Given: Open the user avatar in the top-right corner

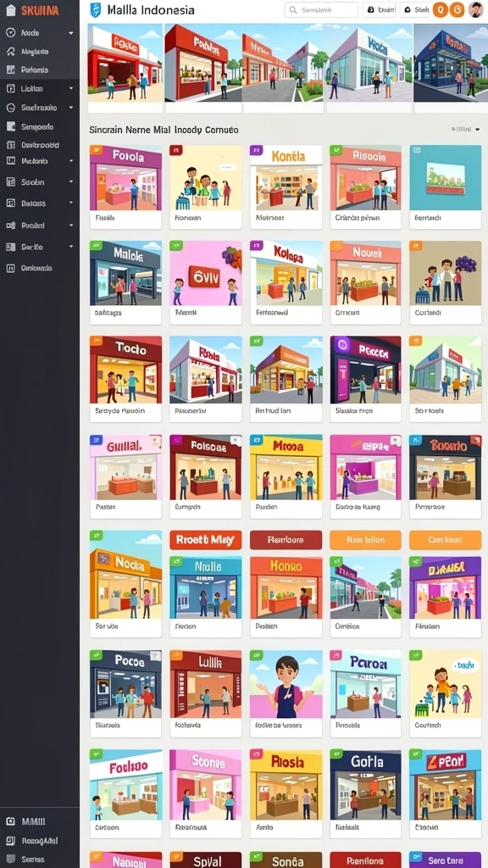Looking at the screenshot, I should [476, 9].
